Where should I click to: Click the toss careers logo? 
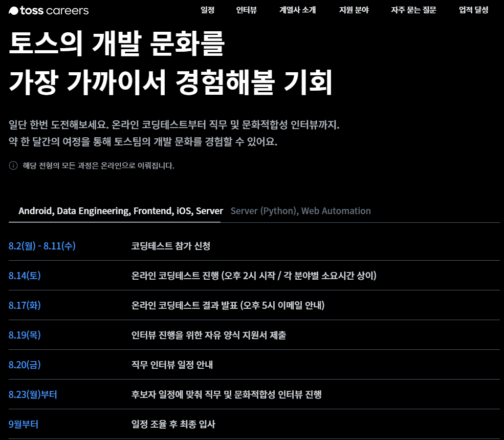49,10
